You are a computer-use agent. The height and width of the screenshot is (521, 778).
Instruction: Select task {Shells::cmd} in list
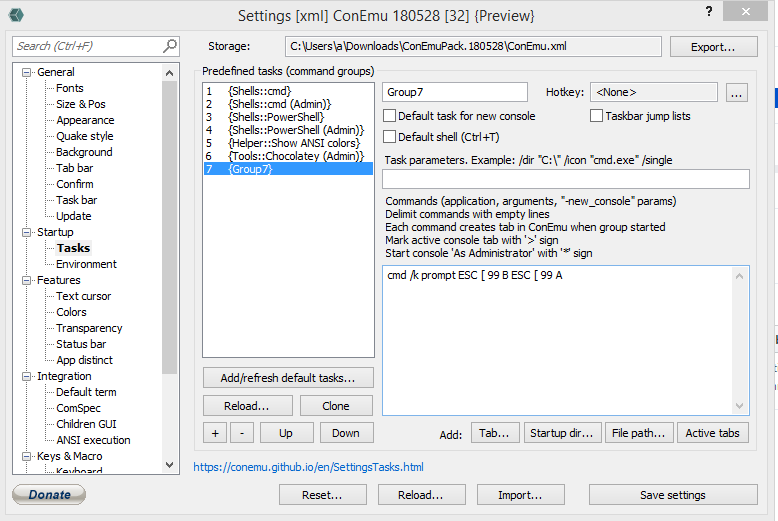[x=288, y=91]
